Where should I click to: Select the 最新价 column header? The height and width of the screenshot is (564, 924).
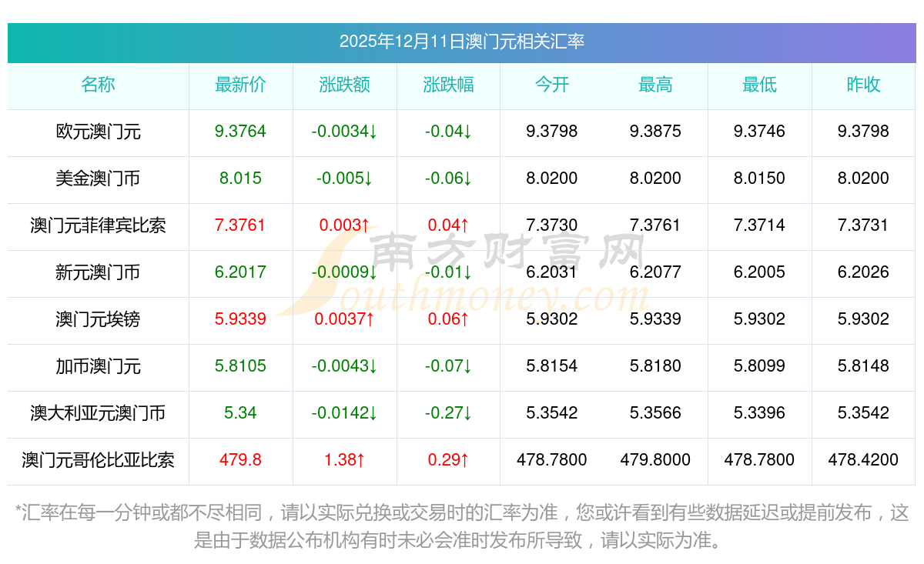point(240,85)
